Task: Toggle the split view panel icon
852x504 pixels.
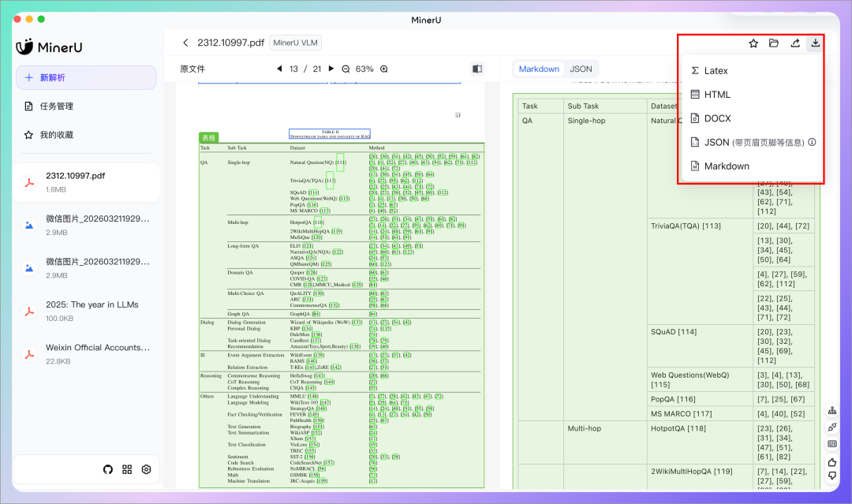Action: pyautogui.click(x=477, y=69)
